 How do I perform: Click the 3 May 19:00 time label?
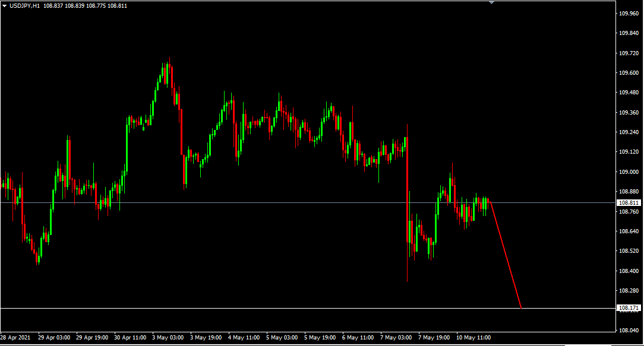[206, 338]
